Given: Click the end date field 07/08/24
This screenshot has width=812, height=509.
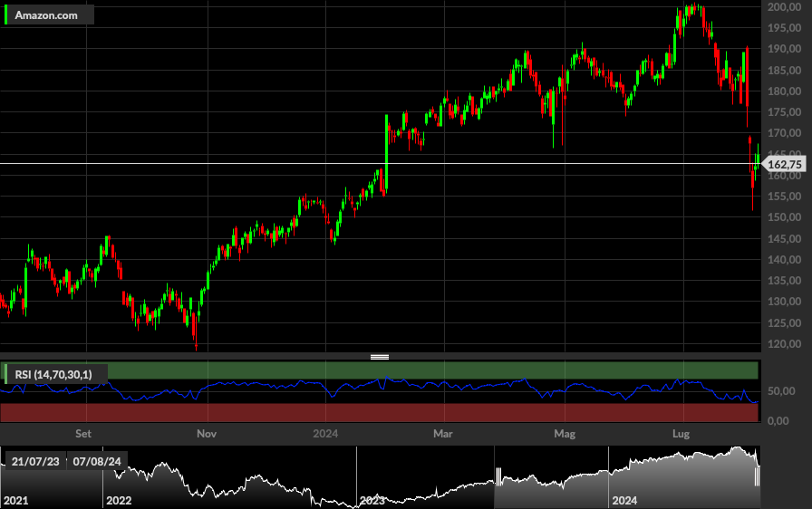Looking at the screenshot, I should pos(97,461).
